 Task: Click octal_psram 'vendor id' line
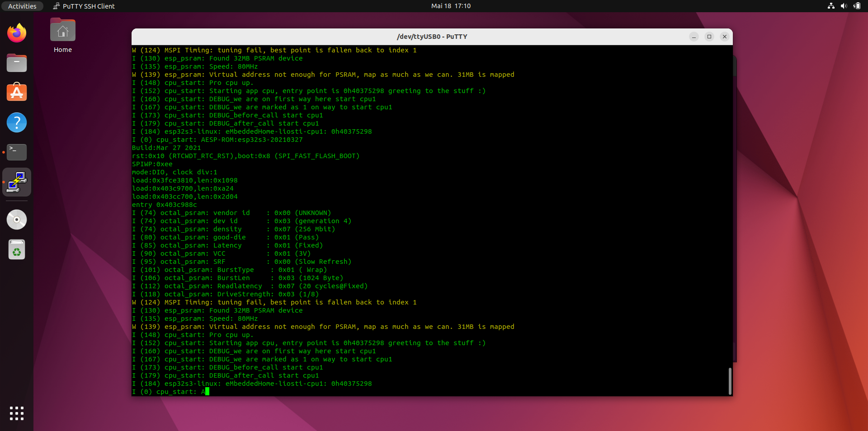pos(231,213)
